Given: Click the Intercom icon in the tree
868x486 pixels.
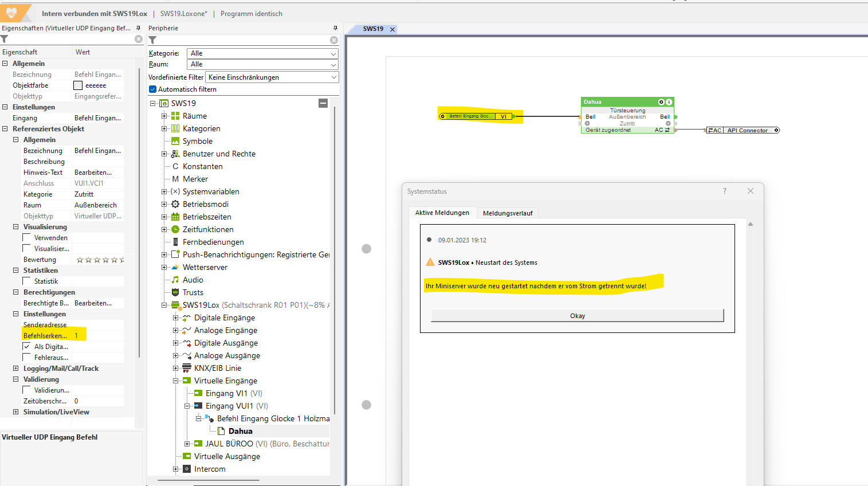Looking at the screenshot, I should 187,469.
